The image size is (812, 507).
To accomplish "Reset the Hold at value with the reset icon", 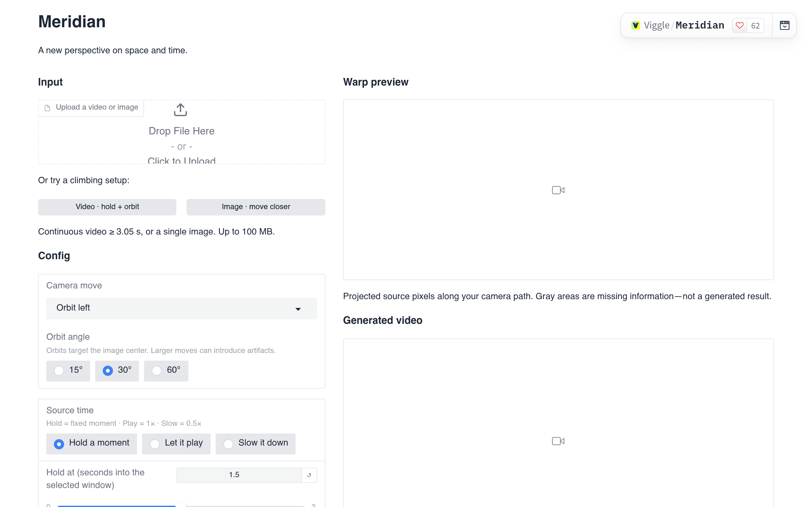I will [309, 475].
